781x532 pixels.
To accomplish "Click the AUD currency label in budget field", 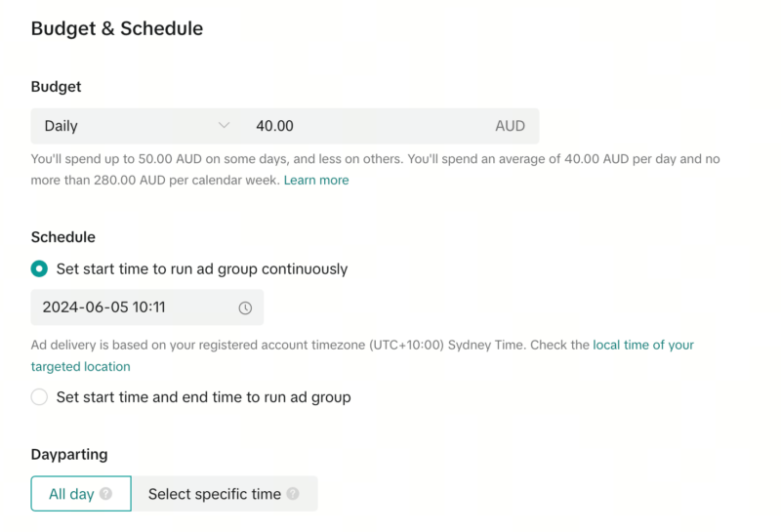I will coord(510,126).
